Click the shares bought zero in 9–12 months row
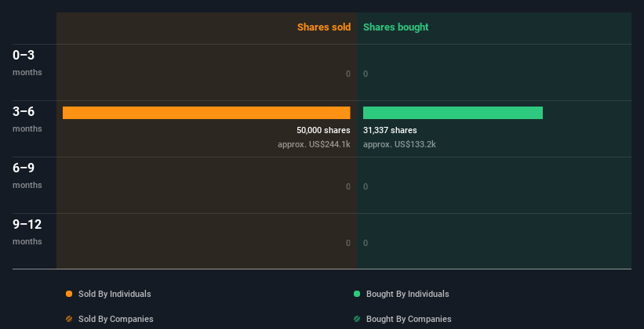The image size is (644, 329). [366, 243]
